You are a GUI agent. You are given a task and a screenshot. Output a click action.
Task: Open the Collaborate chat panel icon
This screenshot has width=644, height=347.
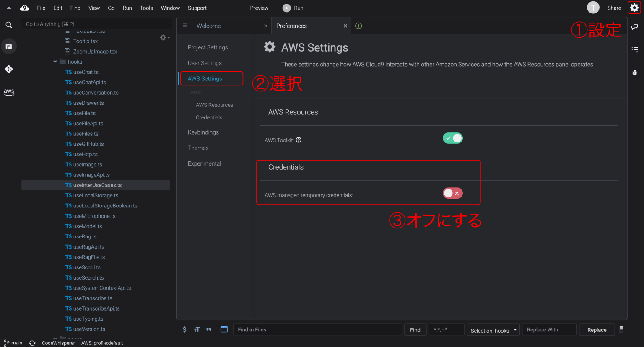pyautogui.click(x=635, y=27)
